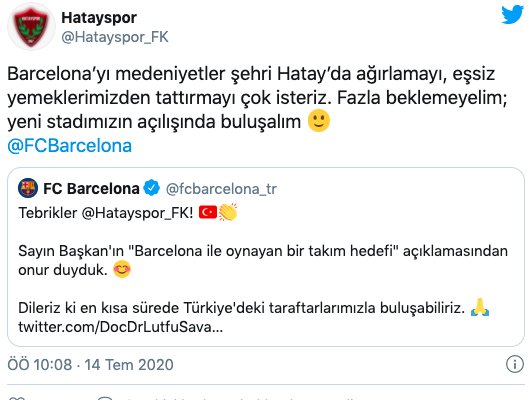The height and width of the screenshot is (400, 530).
Task: Click the clapping hands emoji
Action: [228, 212]
